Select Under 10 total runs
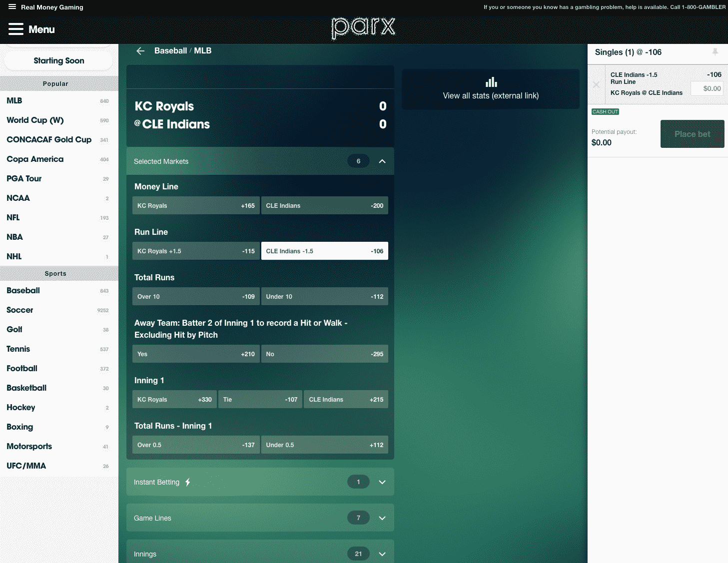 325,297
